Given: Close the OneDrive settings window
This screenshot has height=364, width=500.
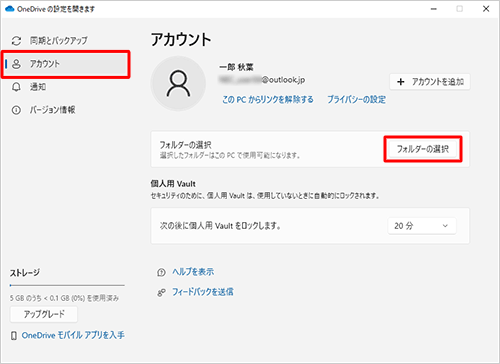Looking at the screenshot, I should (x=486, y=9).
